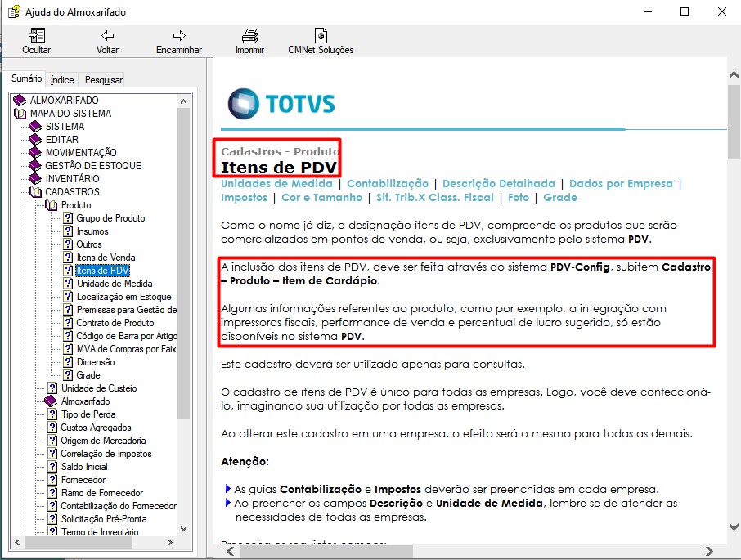741x560 pixels.
Task: Click content pane scroll up arrow
Action: pos(734,74)
